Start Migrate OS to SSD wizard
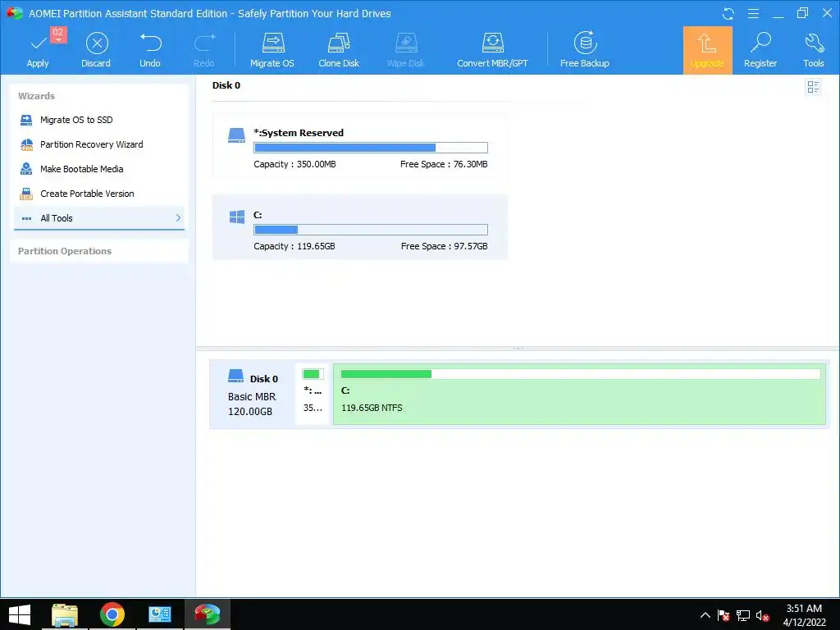The image size is (840, 630). [76, 120]
